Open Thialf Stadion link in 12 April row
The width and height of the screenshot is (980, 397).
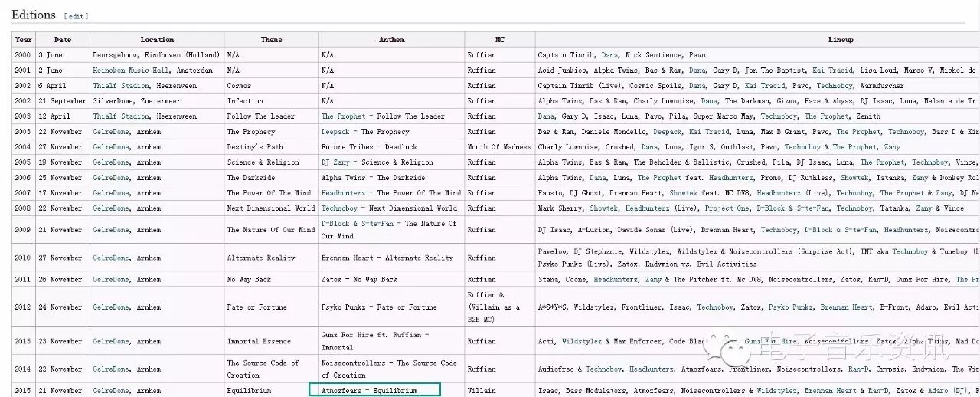click(121, 116)
